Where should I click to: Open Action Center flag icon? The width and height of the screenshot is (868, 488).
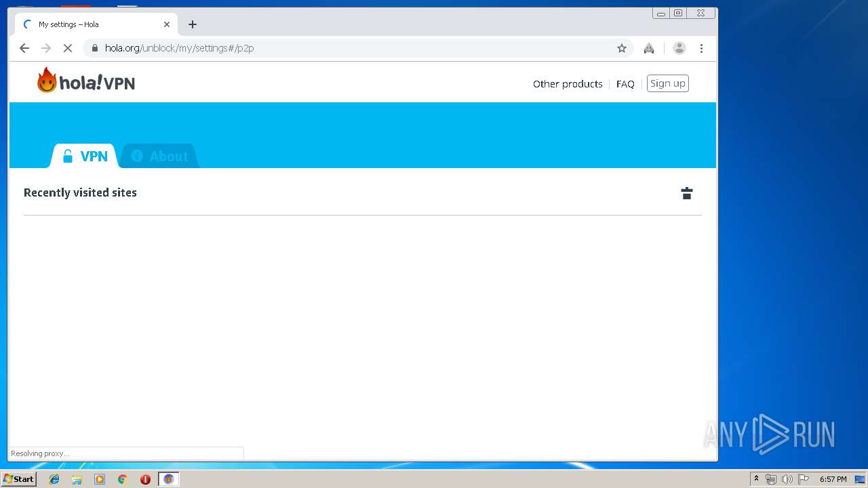(804, 479)
